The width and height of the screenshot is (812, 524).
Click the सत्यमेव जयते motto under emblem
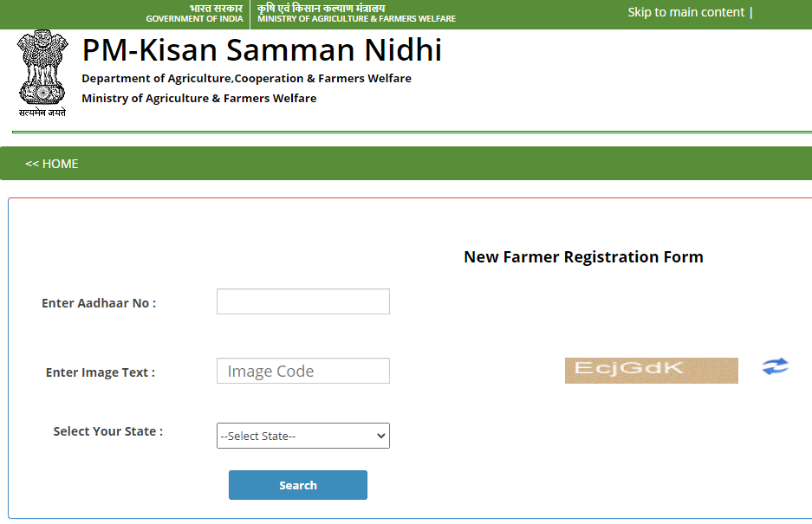[x=42, y=113]
